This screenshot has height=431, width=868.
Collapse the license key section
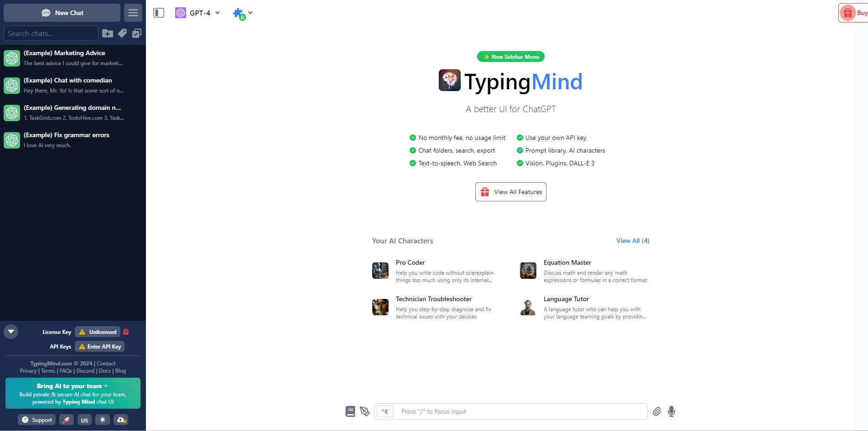coord(10,332)
